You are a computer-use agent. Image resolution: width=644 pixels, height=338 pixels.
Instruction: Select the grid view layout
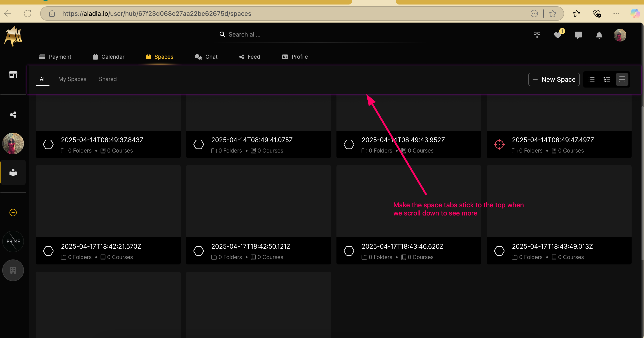pos(622,79)
